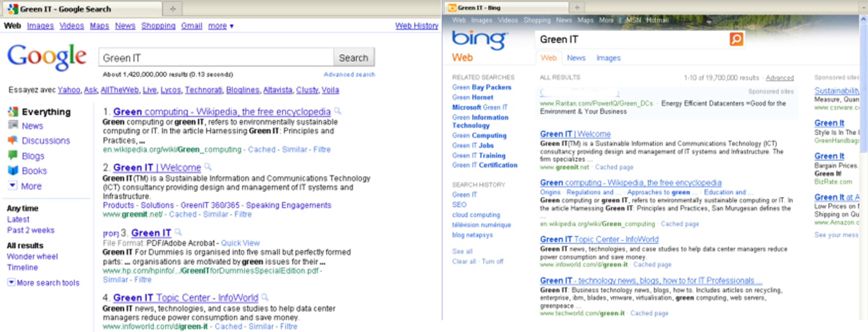The image size is (868, 332).
Task: Click the Discussions speech bubble icon
Action: (x=13, y=140)
